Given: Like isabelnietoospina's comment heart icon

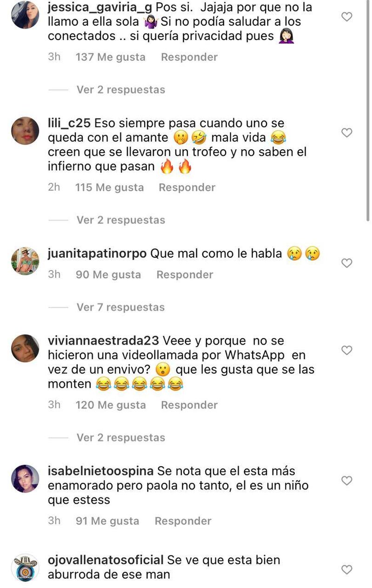Looking at the screenshot, I should pyautogui.click(x=347, y=481).
